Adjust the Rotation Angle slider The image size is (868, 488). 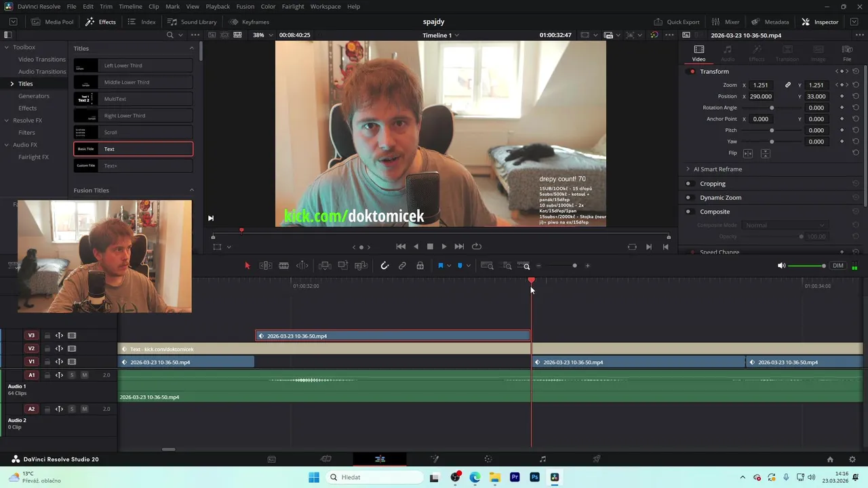(x=772, y=108)
